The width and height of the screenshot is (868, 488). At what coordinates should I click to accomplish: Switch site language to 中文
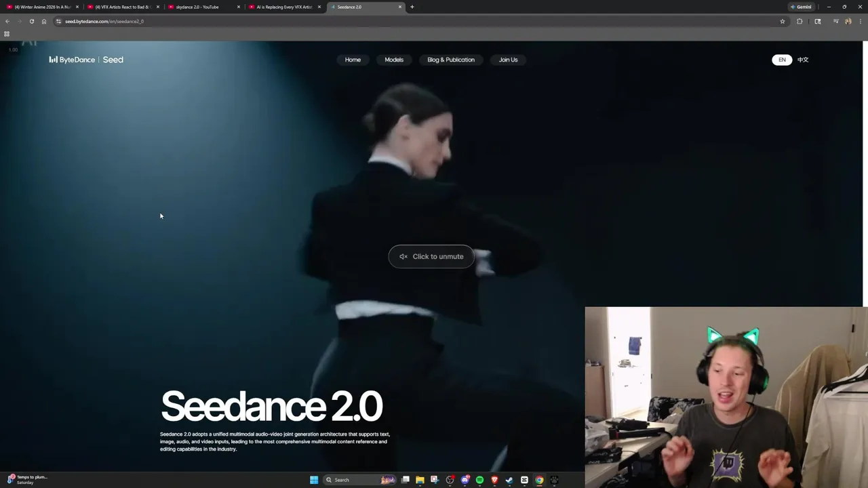(803, 60)
